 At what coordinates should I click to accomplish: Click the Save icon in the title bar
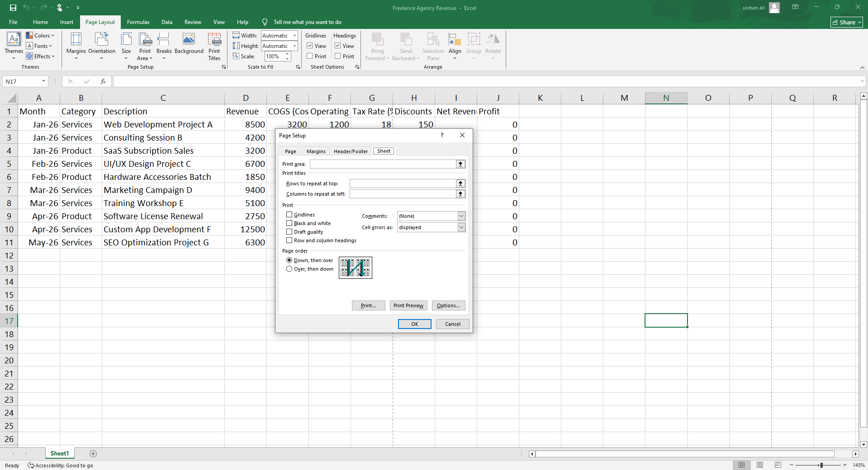(x=13, y=8)
